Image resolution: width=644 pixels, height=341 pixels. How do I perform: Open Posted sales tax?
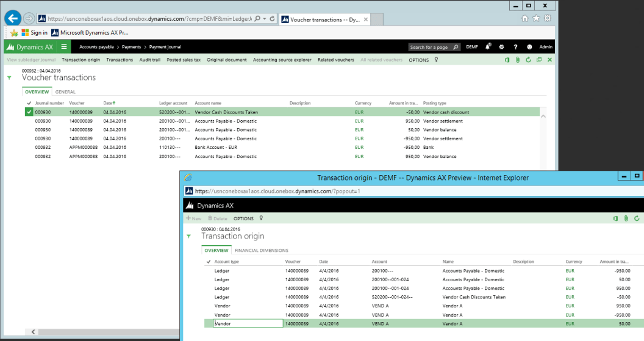[184, 60]
